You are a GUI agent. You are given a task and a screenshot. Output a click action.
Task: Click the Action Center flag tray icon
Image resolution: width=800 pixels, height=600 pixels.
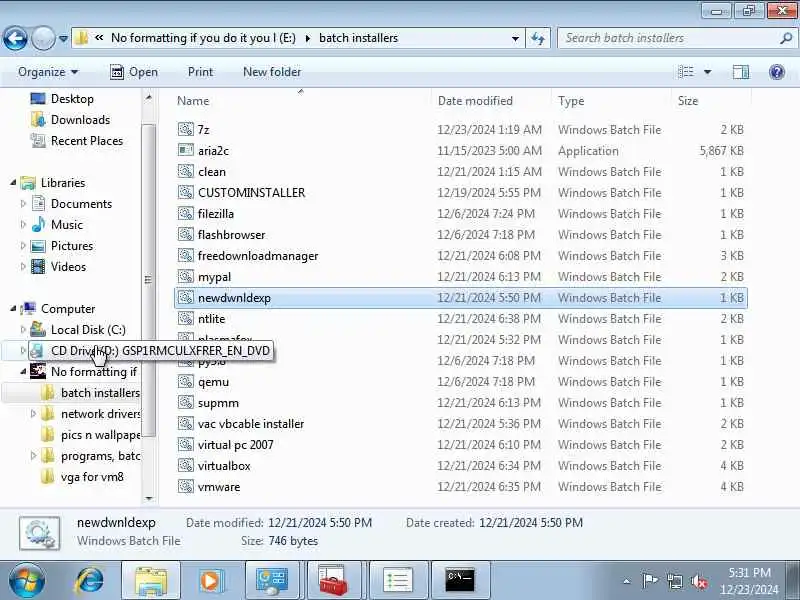point(650,581)
